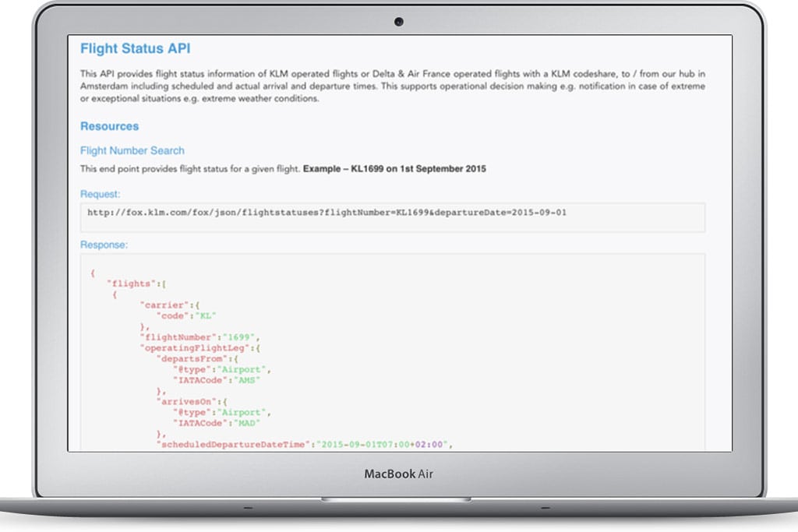The width and height of the screenshot is (798, 532).
Task: Click the "flights":[ line in the response
Action: click(x=136, y=284)
